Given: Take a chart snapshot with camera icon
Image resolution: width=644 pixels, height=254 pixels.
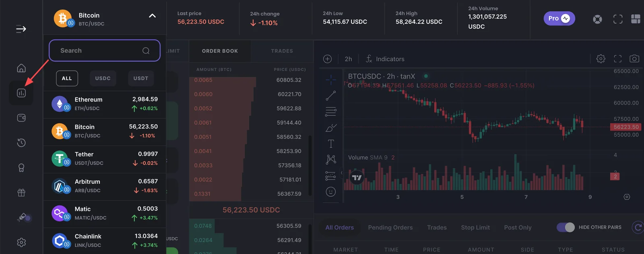Looking at the screenshot, I should pos(634,59).
